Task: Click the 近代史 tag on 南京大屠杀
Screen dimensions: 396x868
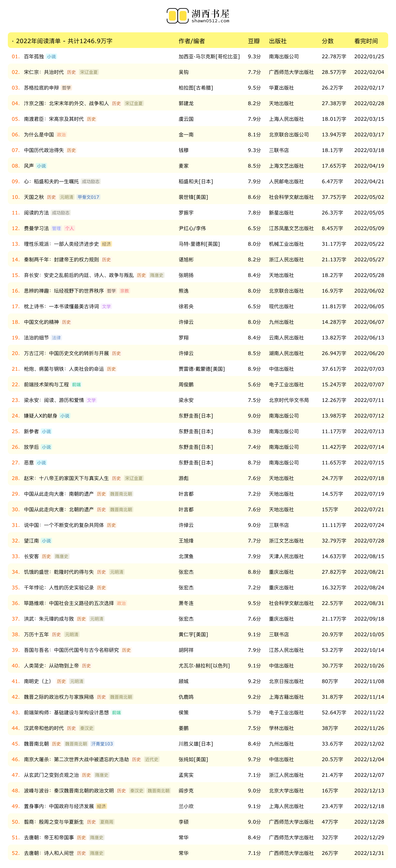Action: click(151, 759)
